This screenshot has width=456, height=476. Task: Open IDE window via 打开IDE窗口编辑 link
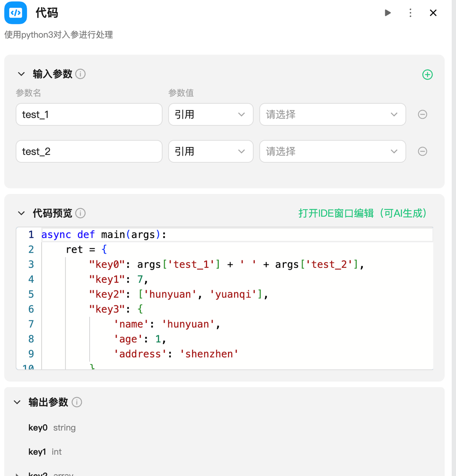362,213
